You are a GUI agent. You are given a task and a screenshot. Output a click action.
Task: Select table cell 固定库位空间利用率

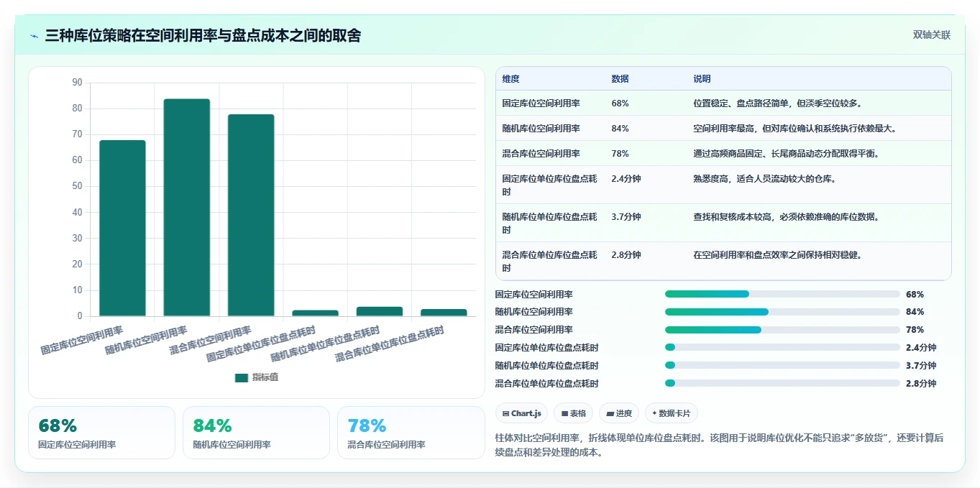tap(541, 103)
